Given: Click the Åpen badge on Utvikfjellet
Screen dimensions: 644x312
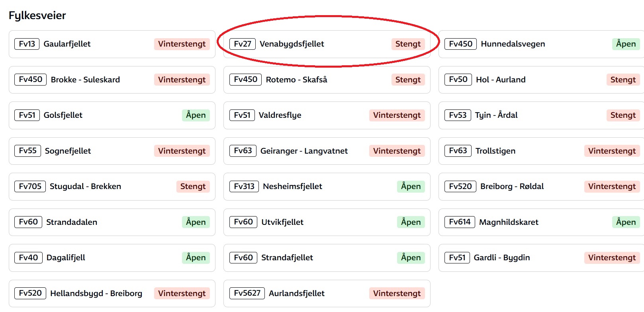Looking at the screenshot, I should click(x=411, y=222).
